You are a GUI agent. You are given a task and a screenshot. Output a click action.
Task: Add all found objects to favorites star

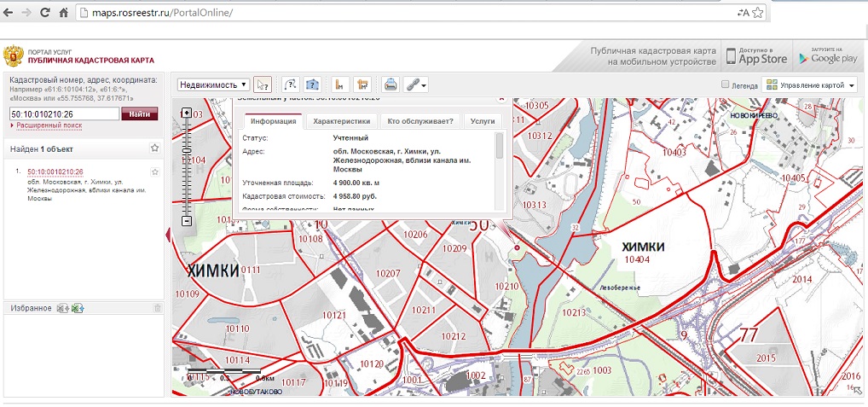tap(155, 148)
